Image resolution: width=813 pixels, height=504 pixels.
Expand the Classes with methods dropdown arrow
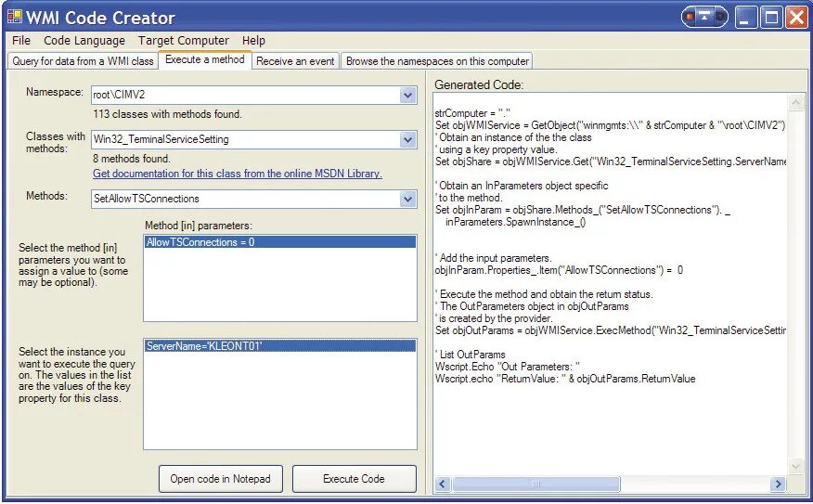pos(408,139)
